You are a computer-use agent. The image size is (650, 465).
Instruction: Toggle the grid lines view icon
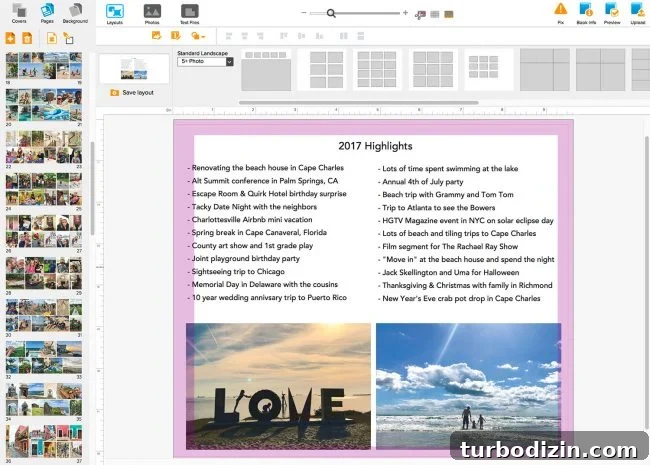point(434,15)
